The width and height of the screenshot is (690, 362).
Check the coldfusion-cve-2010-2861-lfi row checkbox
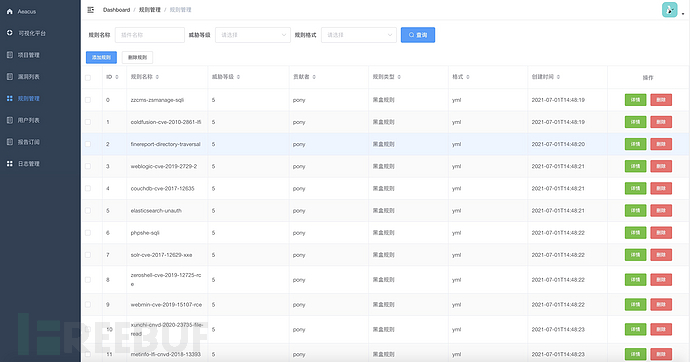click(x=88, y=122)
